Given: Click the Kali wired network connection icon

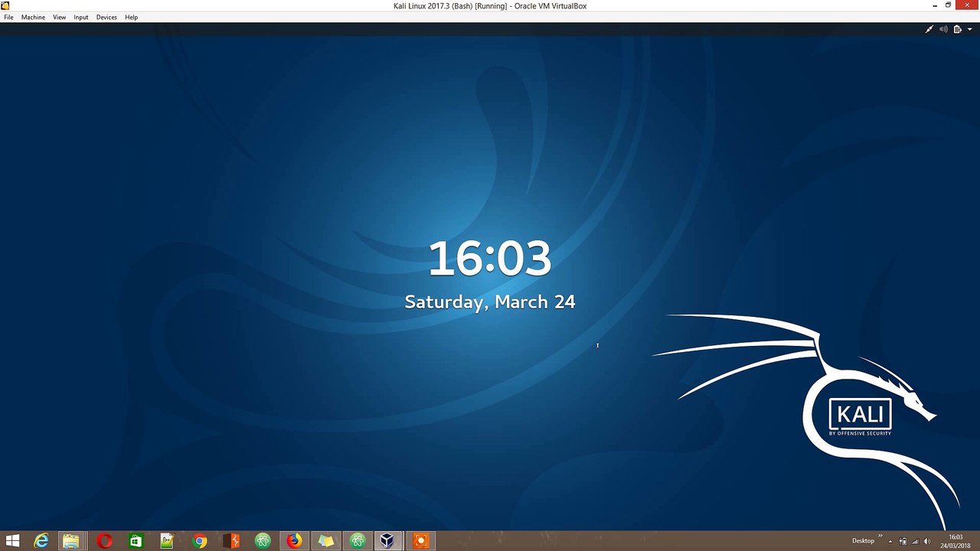Looking at the screenshot, I should coord(929,29).
